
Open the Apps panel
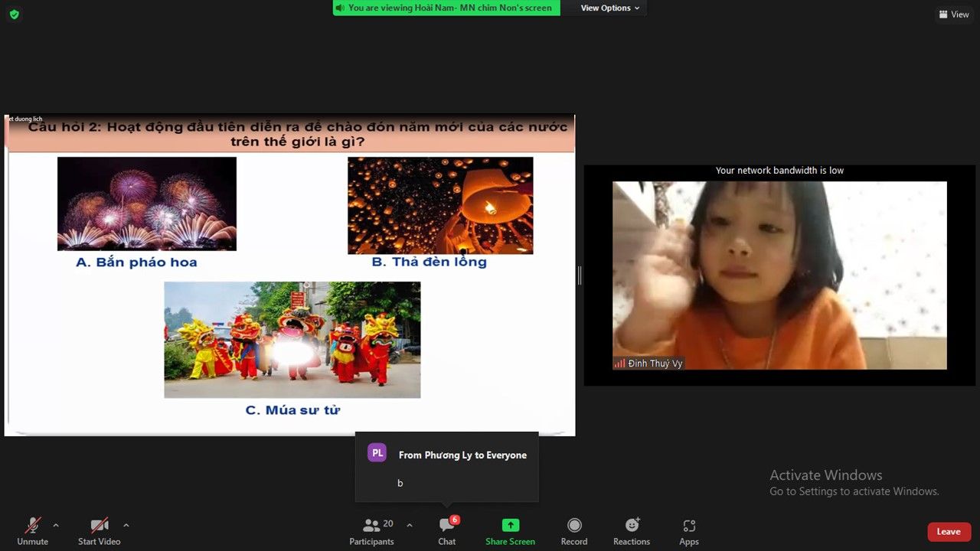tap(689, 531)
